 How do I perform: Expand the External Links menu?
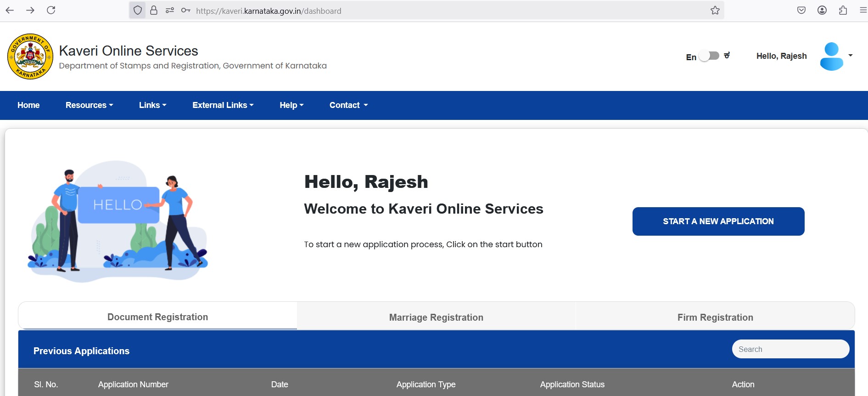tap(223, 105)
